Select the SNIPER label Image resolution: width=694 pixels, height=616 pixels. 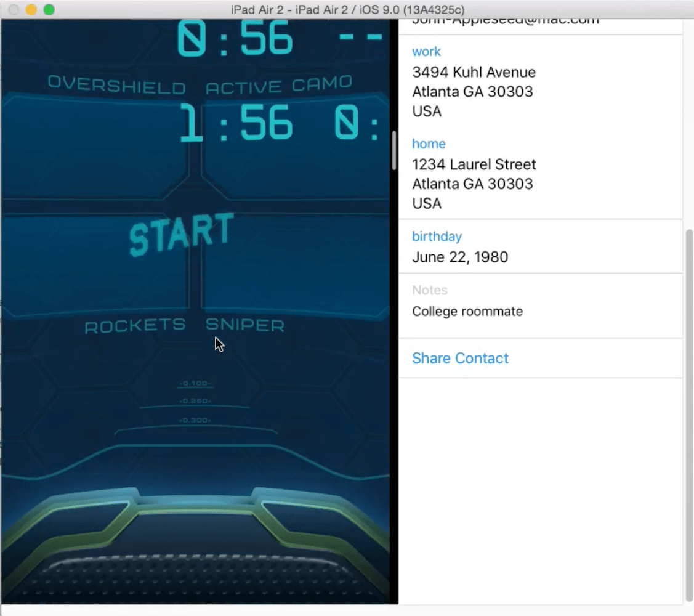pos(245,325)
